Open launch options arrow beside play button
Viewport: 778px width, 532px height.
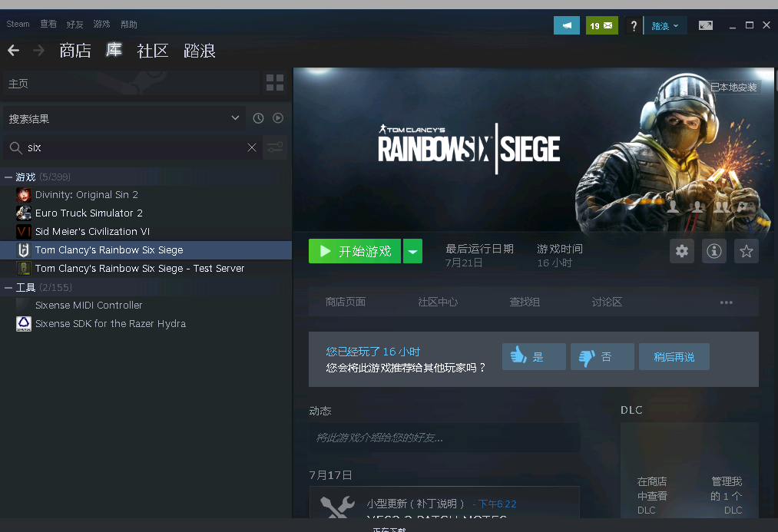(x=413, y=251)
